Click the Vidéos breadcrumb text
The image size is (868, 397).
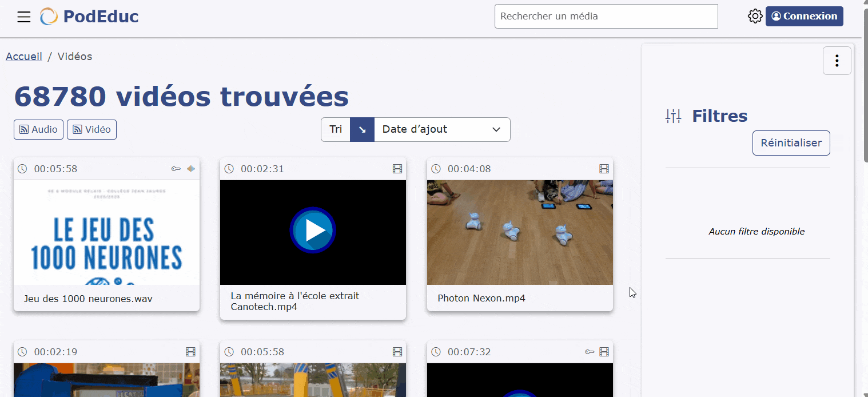[75, 57]
